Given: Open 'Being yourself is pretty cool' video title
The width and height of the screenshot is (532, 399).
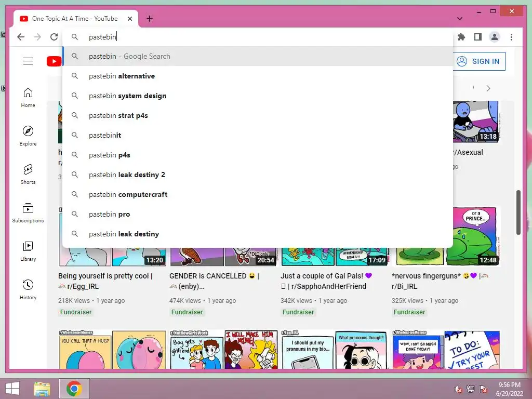Looking at the screenshot, I should [105, 281].
